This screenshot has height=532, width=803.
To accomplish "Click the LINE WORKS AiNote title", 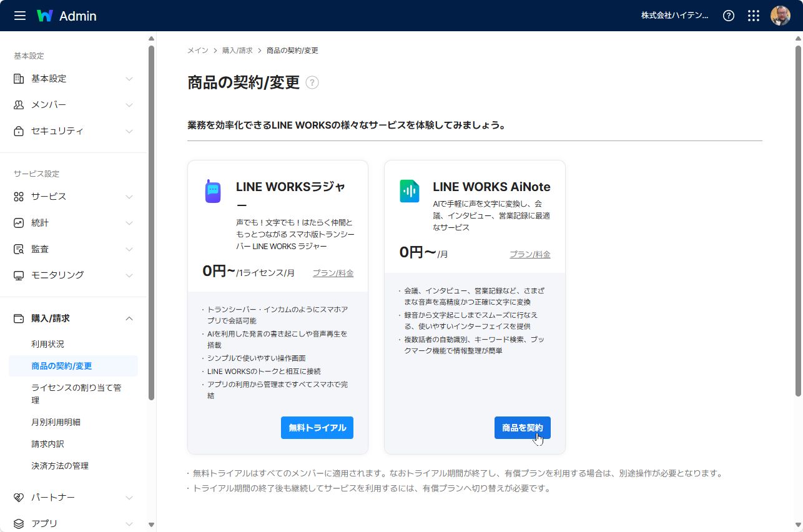I will (491, 187).
